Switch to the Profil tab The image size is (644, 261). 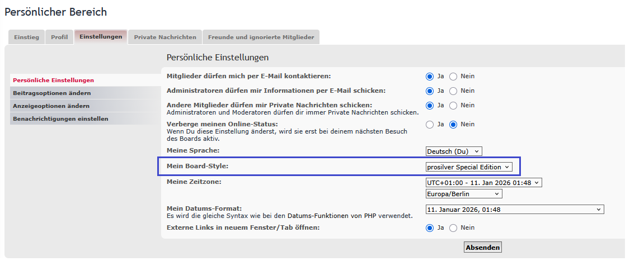(x=59, y=37)
